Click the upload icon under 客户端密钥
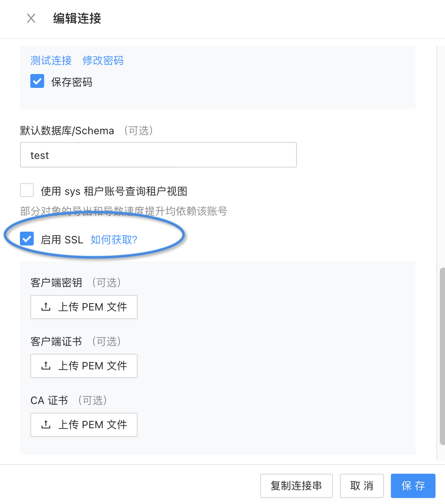This screenshot has width=445, height=504. [x=45, y=307]
